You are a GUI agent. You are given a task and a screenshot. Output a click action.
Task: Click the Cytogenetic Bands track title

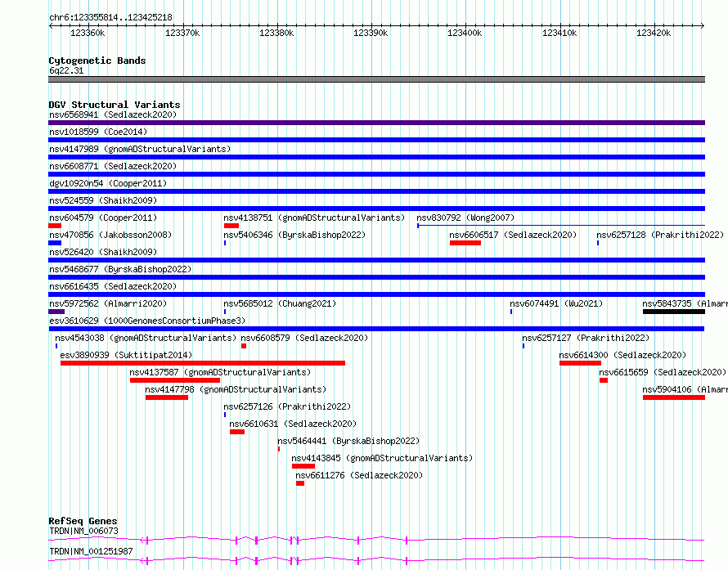coord(97,61)
